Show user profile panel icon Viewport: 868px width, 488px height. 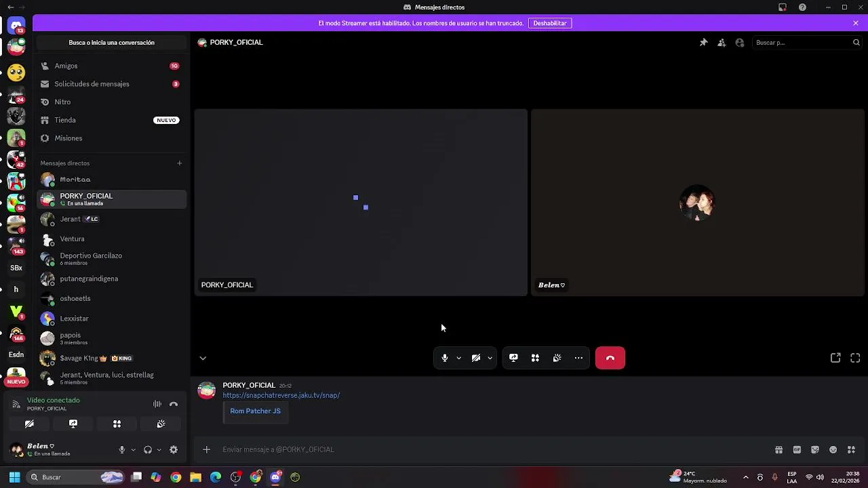point(740,43)
